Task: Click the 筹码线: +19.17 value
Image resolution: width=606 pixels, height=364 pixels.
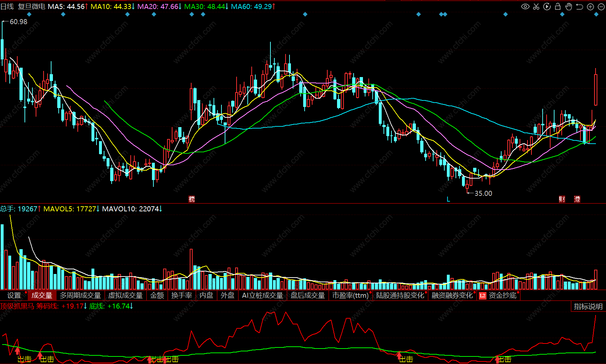Action: pyautogui.click(x=62, y=306)
